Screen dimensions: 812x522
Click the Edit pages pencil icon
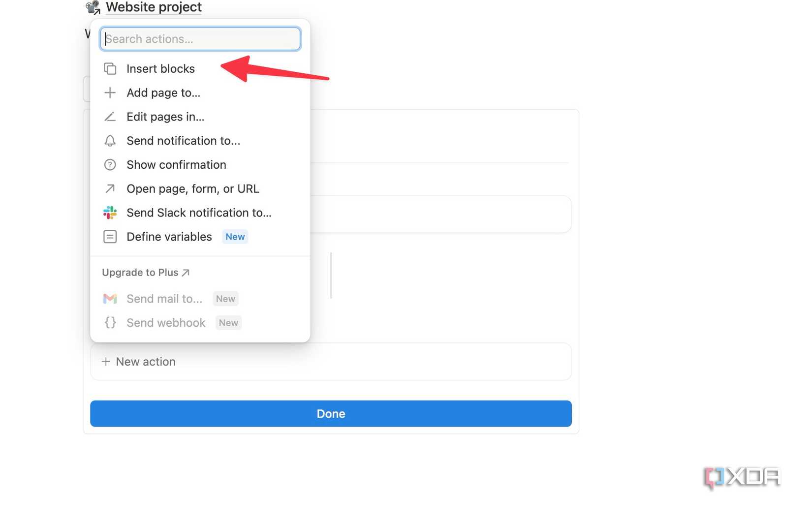[x=110, y=117]
